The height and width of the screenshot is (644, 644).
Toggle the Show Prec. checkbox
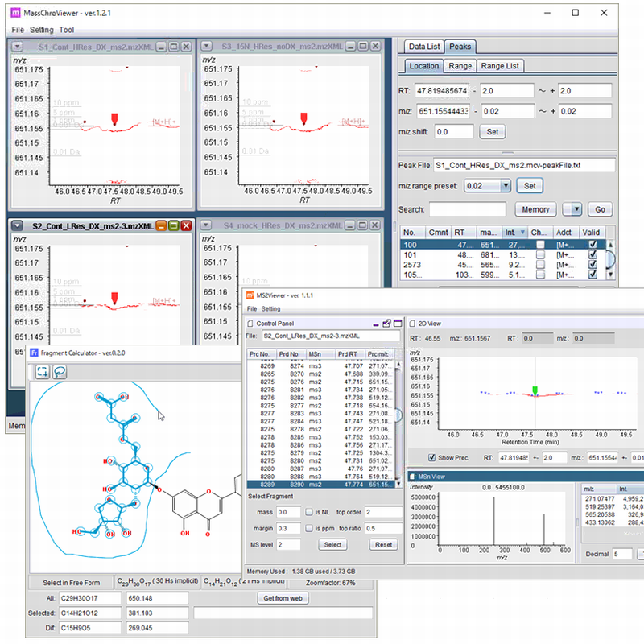[x=432, y=456]
